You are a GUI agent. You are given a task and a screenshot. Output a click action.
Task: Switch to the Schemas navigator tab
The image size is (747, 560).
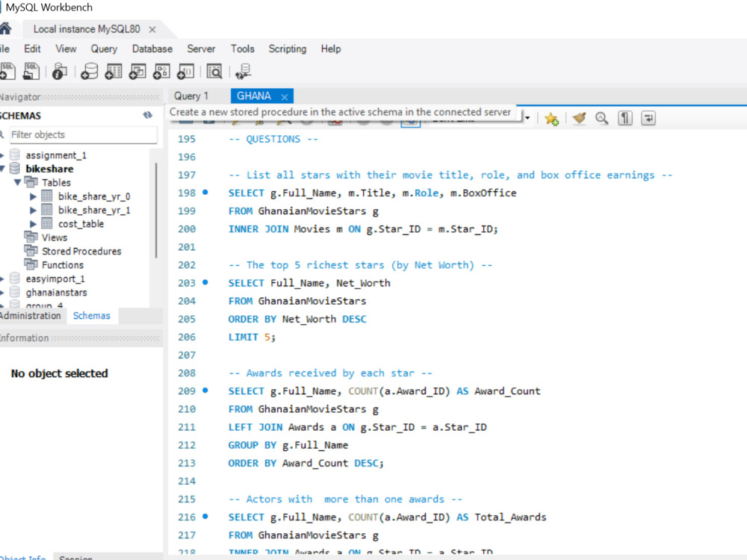tap(91, 316)
